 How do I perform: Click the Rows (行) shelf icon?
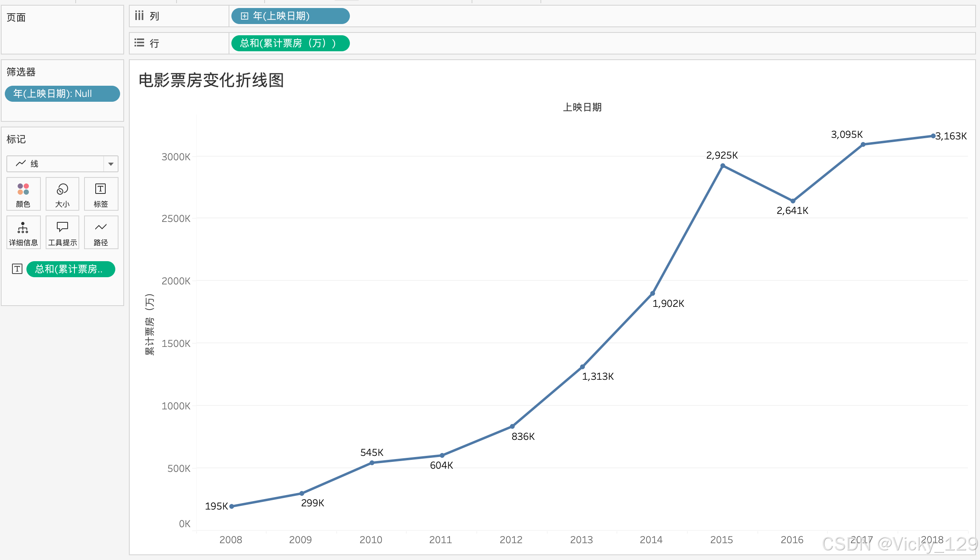point(139,43)
